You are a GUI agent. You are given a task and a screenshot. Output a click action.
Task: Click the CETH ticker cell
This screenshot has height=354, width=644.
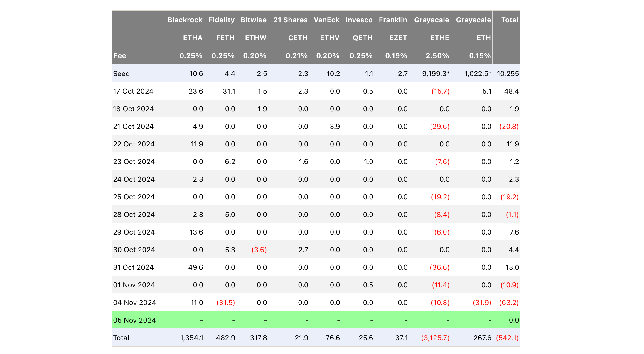[x=298, y=38]
